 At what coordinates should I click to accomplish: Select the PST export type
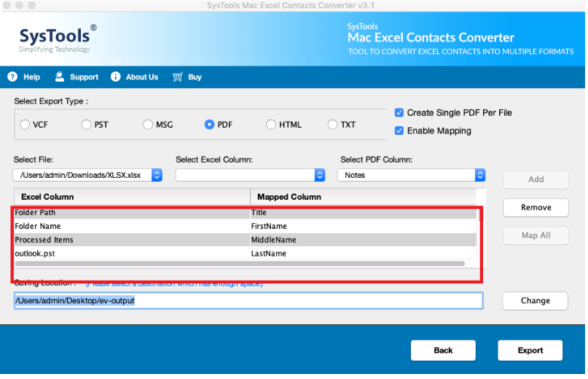[87, 125]
